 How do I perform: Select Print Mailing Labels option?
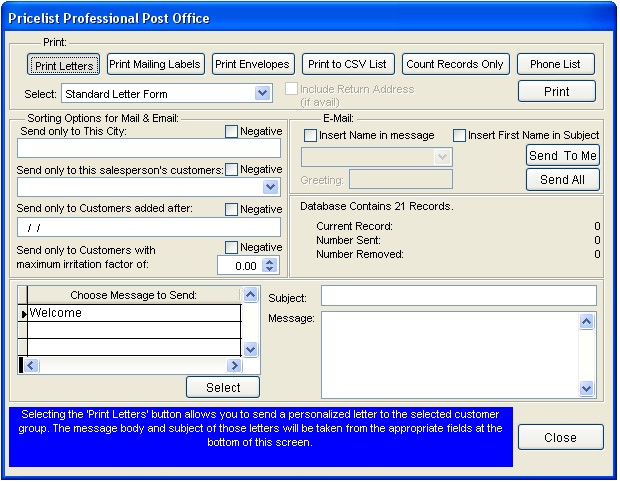coord(155,64)
